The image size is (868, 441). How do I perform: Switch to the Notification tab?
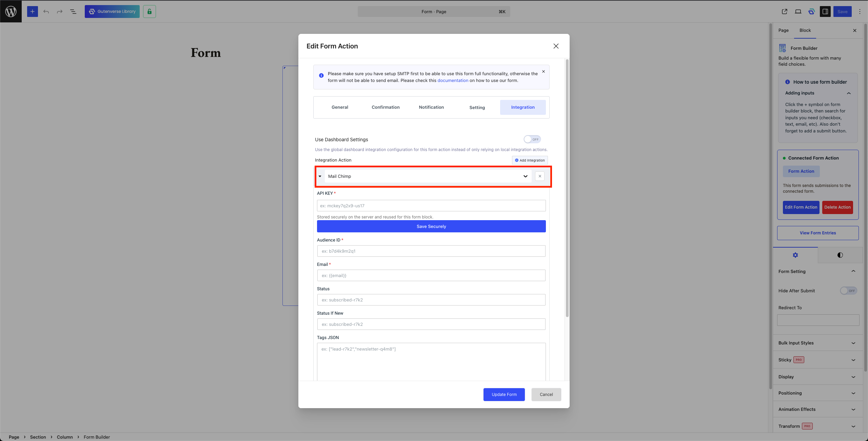[431, 107]
